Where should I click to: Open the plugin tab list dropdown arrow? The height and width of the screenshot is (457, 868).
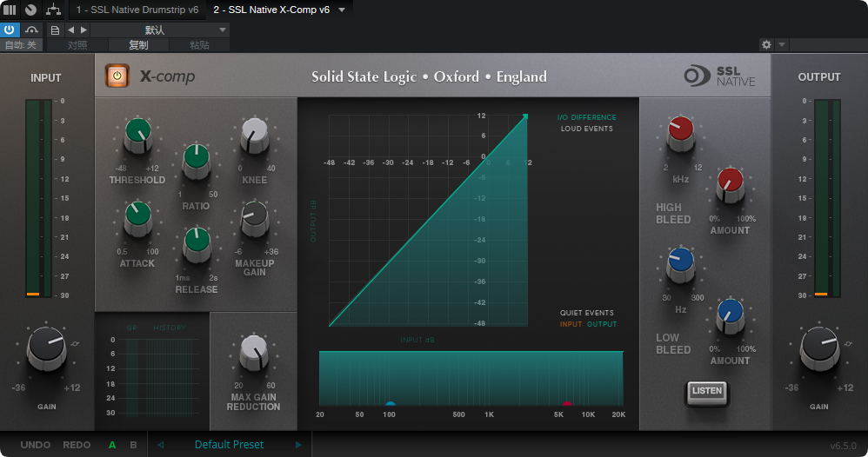342,10
